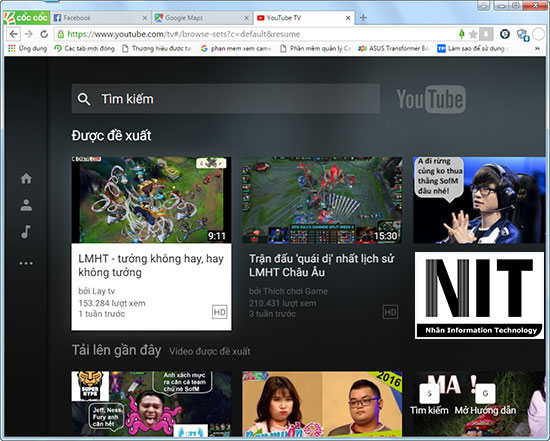Click the Cốc Cốc browser logo button
The height and width of the screenshot is (441, 550).
pyautogui.click(x=27, y=18)
